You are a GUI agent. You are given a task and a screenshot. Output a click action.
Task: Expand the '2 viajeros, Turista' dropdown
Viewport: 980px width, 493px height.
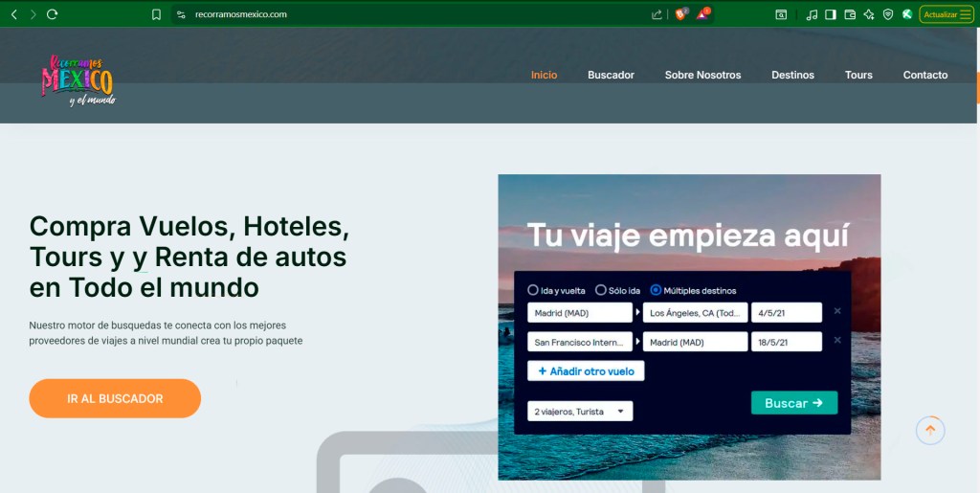pos(580,411)
